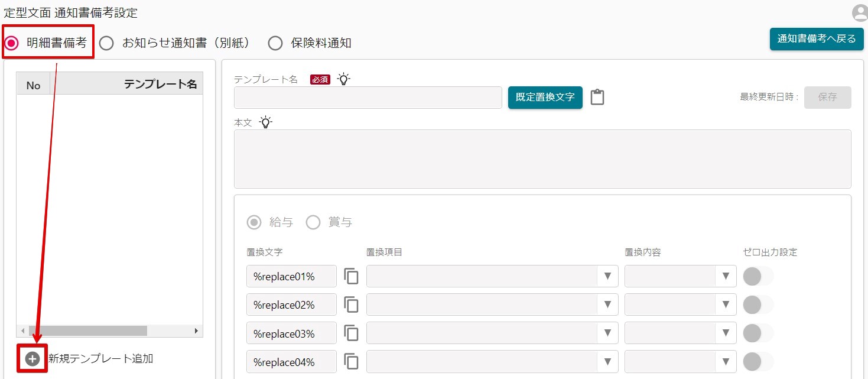This screenshot has height=379, width=868.
Task: Click the %replace03% text field
Action: click(291, 333)
